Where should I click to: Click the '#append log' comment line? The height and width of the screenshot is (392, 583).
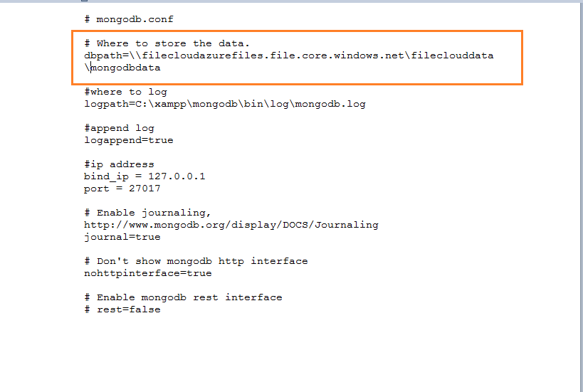click(119, 128)
